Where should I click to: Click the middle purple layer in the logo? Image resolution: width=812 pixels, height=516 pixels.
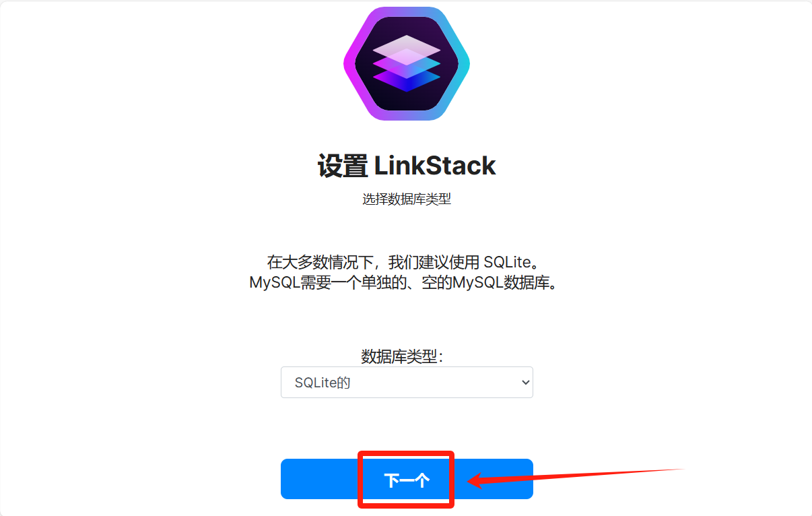[x=407, y=65]
